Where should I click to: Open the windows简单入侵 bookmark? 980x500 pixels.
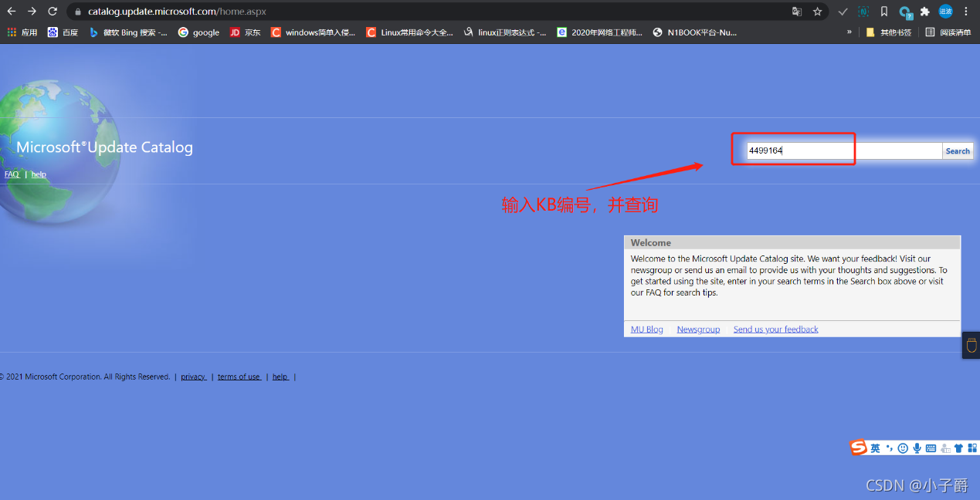pyautogui.click(x=314, y=32)
